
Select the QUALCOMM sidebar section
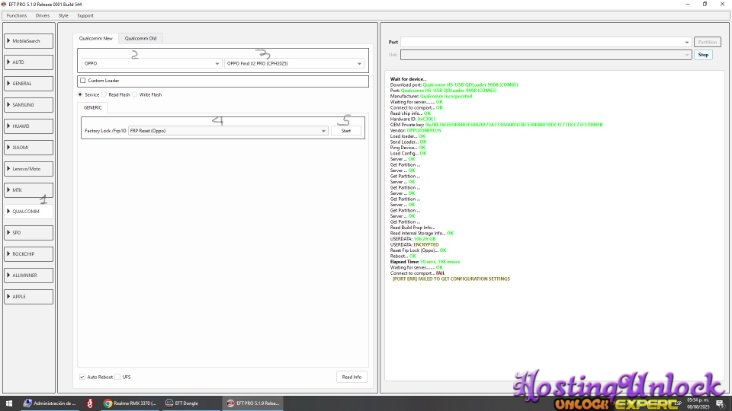(x=29, y=211)
